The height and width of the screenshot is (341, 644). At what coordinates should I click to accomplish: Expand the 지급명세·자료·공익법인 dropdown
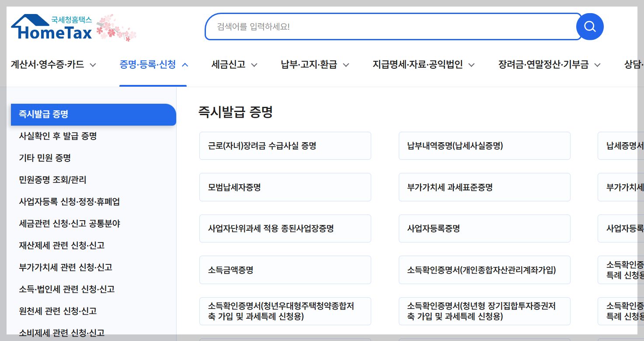pos(423,64)
